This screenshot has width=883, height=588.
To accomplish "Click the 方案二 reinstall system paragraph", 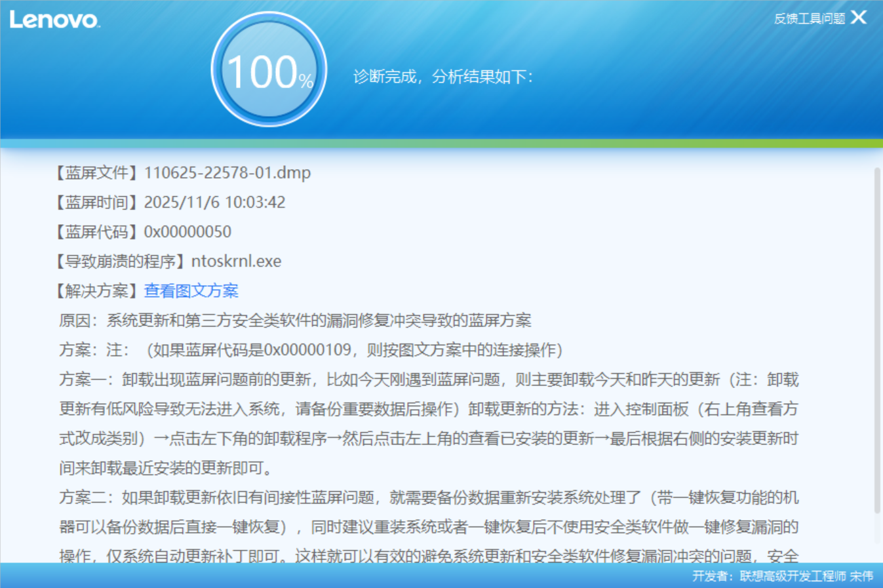I will point(429,526).
